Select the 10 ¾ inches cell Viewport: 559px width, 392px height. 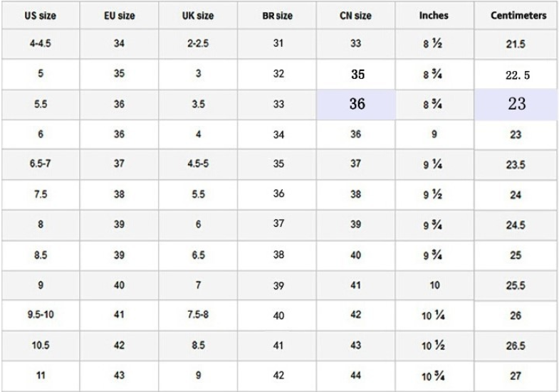click(x=434, y=376)
